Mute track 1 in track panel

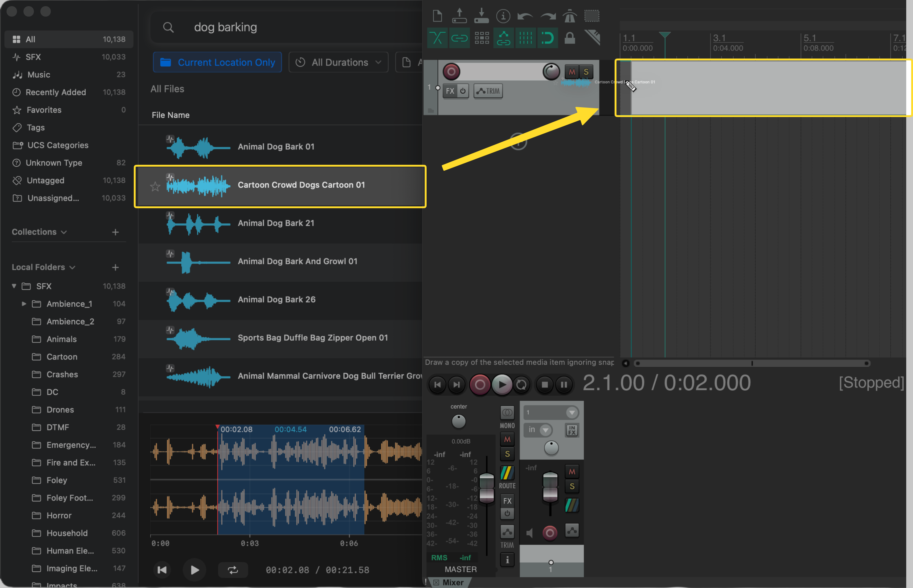(571, 72)
